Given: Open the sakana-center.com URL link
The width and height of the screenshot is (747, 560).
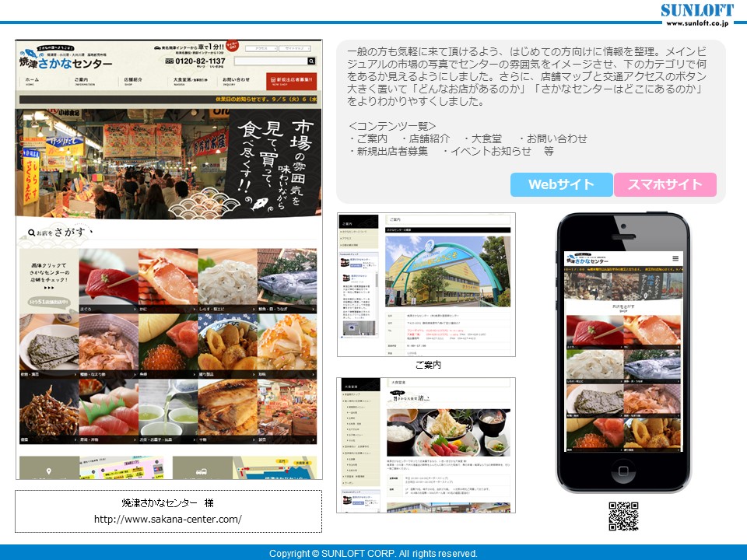Looking at the screenshot, I should [x=168, y=519].
